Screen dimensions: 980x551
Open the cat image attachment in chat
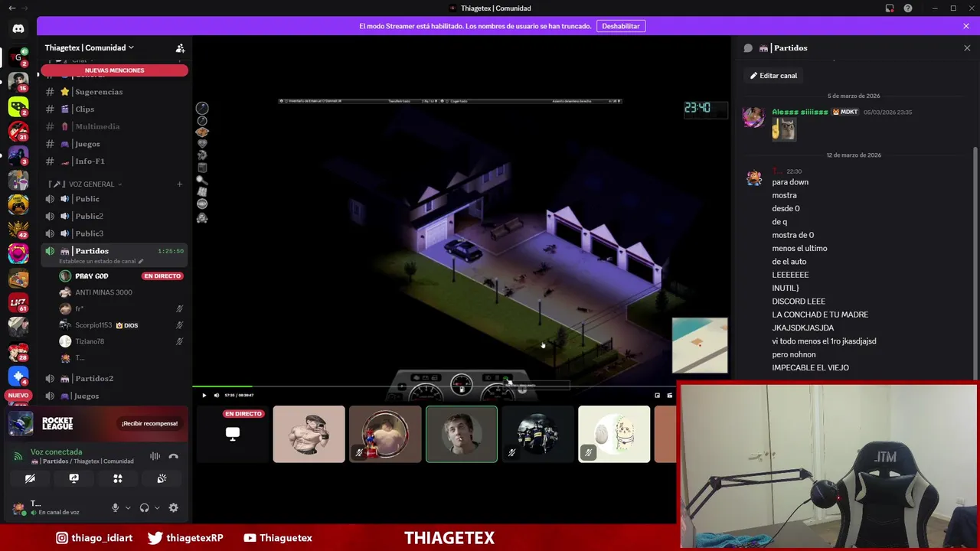[x=784, y=129]
